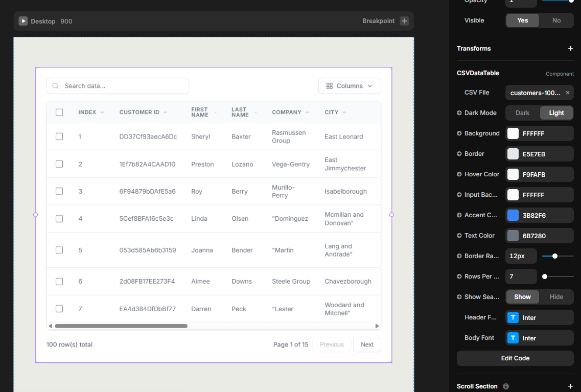Click the Desktop preview play icon
Image resolution: width=581 pixels, height=392 pixels.
[23, 21]
